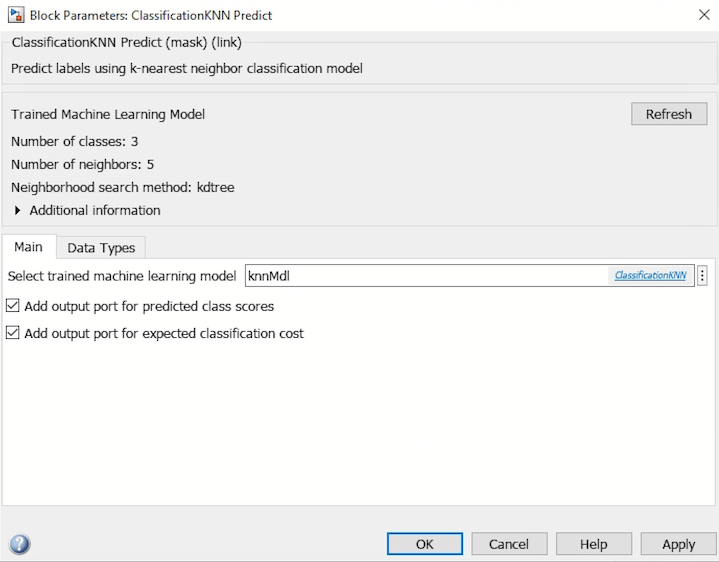
Task: Click the Number of neighbors text
Action: coord(82,164)
